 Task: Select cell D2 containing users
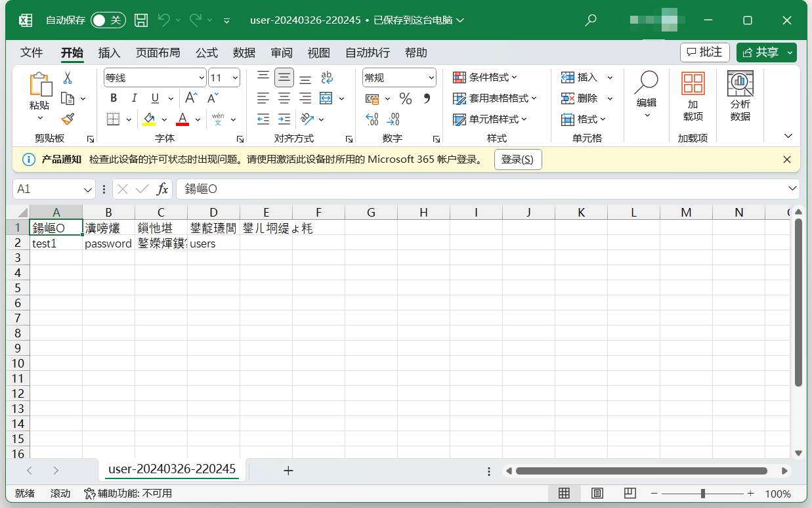point(213,243)
